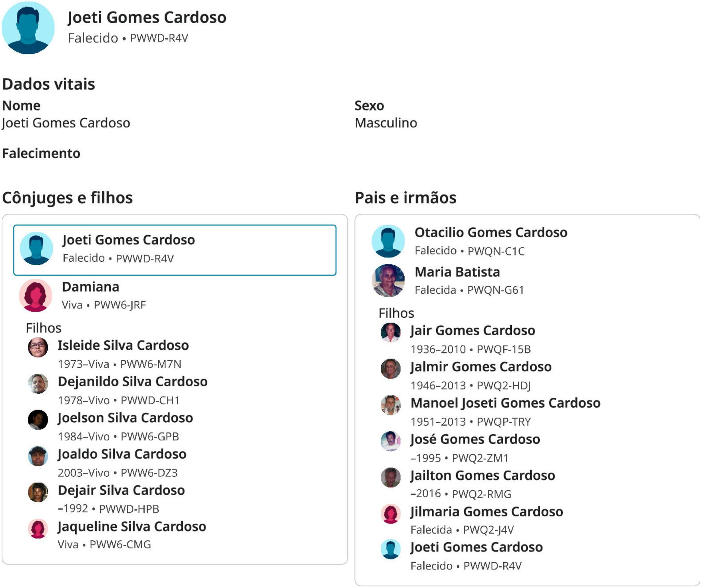This screenshot has width=701, height=588.
Task: Open Jair Gomes Cardoso's photo thumbnail
Action: 391,332
